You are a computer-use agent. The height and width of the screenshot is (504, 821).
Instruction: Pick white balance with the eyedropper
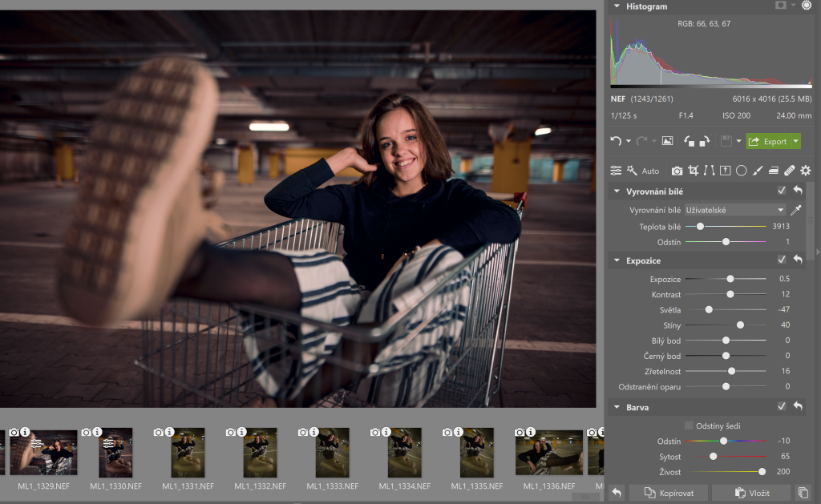click(x=796, y=210)
